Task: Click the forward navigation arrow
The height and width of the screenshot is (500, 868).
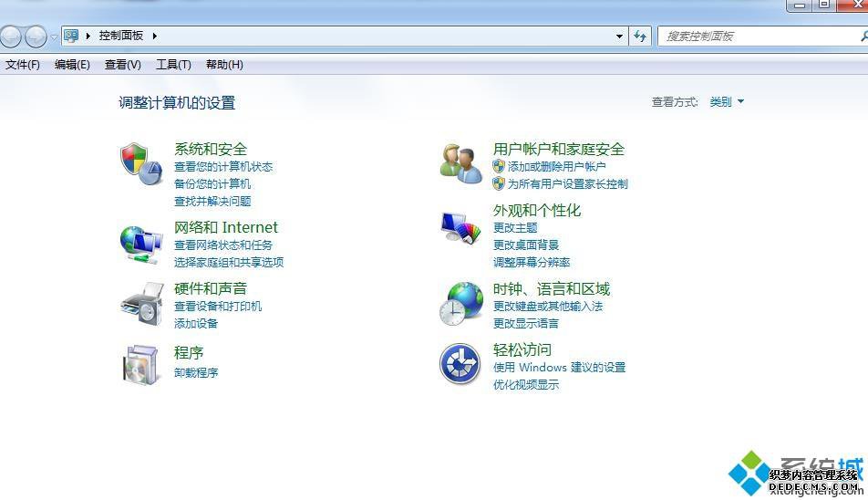Action: [36, 37]
